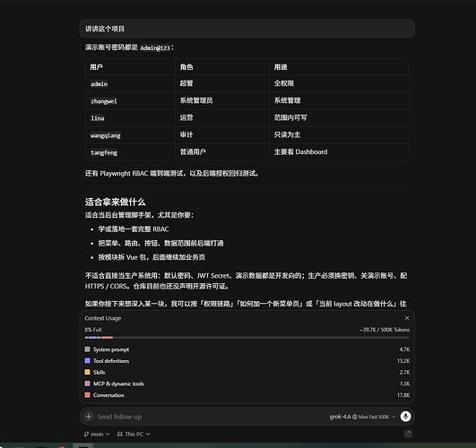Click the yellow Skills color swatch
Viewport: 476px width, 448px height.
pos(88,372)
